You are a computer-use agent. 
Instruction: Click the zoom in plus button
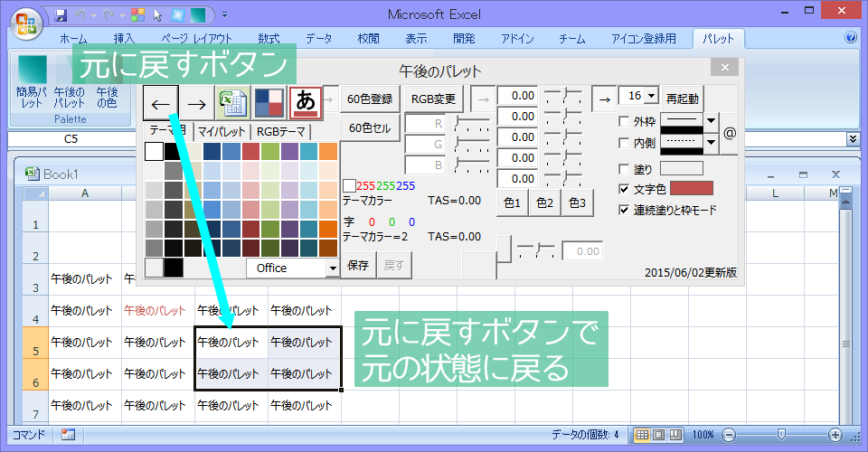coord(835,435)
